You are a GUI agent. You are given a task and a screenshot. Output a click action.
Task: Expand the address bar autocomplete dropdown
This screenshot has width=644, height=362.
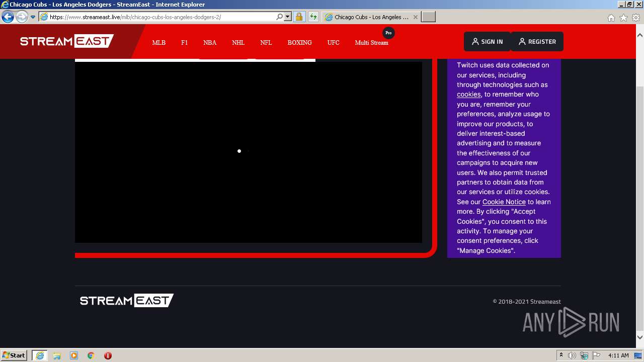pos(288,17)
